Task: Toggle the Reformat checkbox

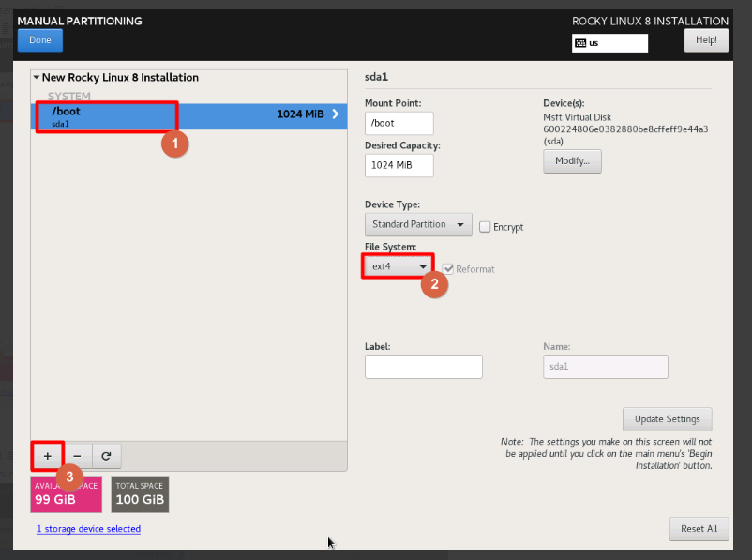Action: pos(448,269)
